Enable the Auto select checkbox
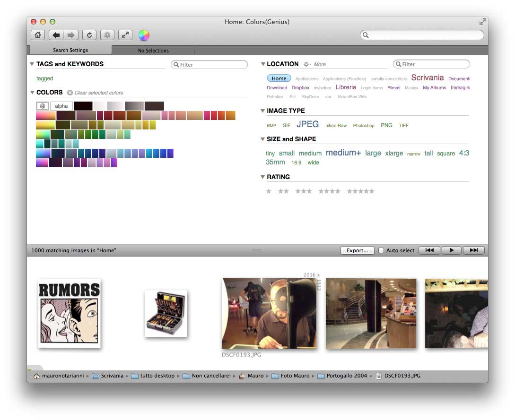The height and width of the screenshot is (420, 515). pos(381,250)
